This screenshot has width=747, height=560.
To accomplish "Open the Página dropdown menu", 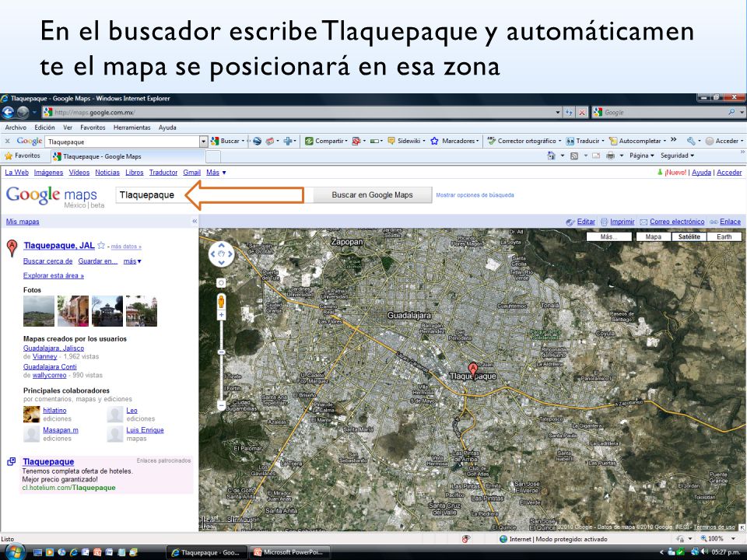I will pos(641,156).
